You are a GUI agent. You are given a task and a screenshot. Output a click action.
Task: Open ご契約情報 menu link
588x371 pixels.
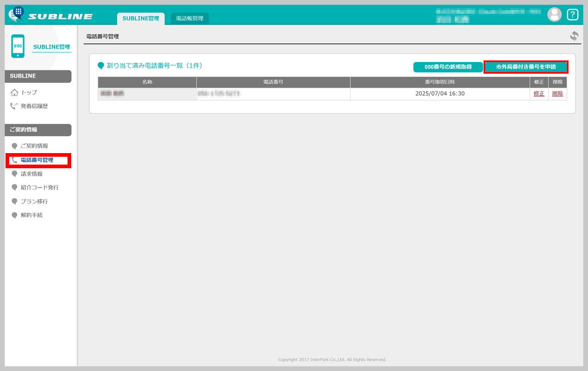click(x=34, y=146)
